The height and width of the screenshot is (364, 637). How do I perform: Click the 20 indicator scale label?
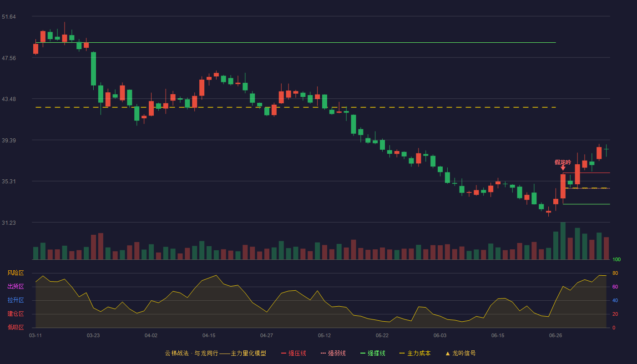615,314
